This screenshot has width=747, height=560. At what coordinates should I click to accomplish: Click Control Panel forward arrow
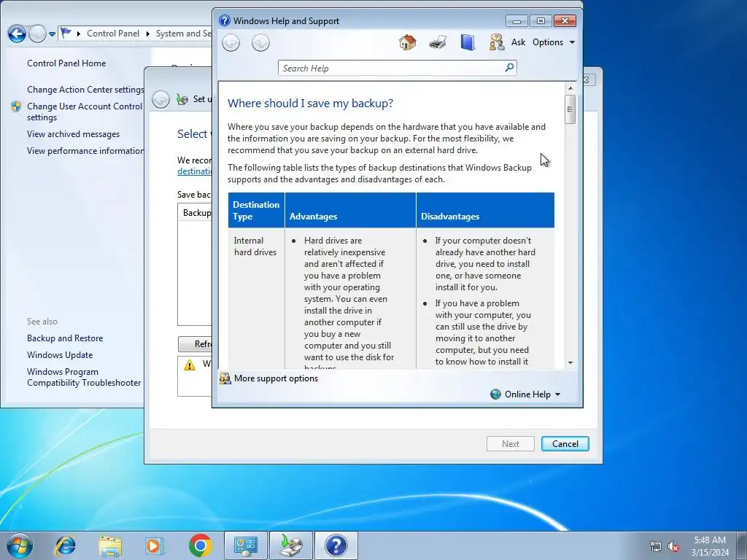click(x=37, y=34)
